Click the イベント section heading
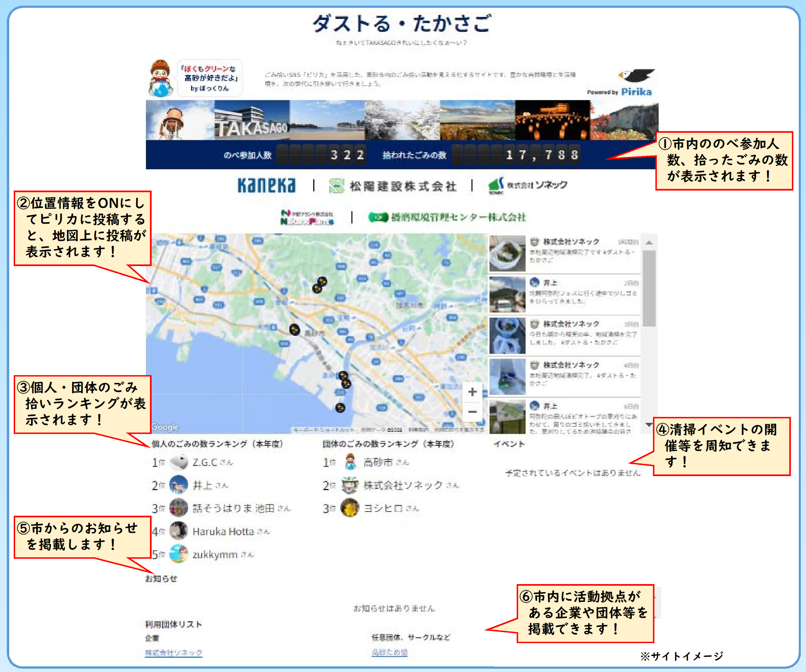 [509, 444]
